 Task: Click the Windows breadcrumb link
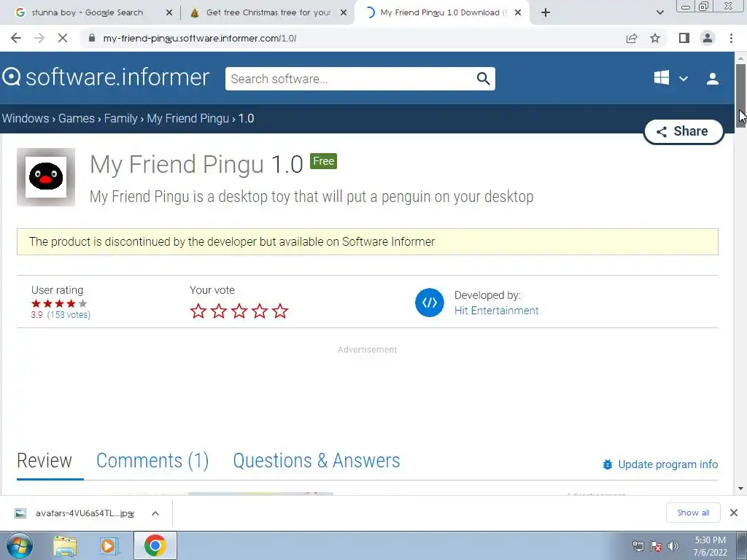[x=26, y=118]
